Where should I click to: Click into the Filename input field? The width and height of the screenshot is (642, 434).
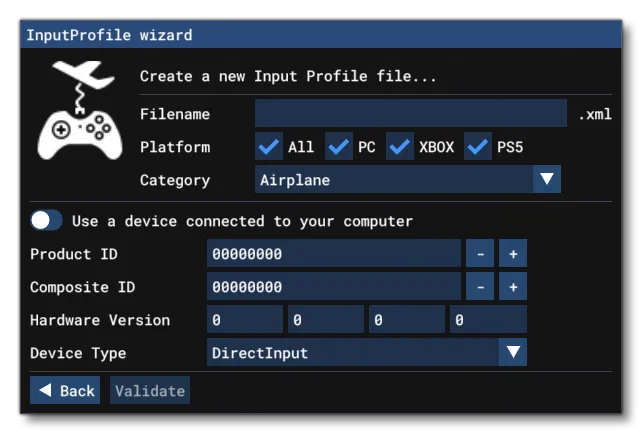(x=411, y=113)
